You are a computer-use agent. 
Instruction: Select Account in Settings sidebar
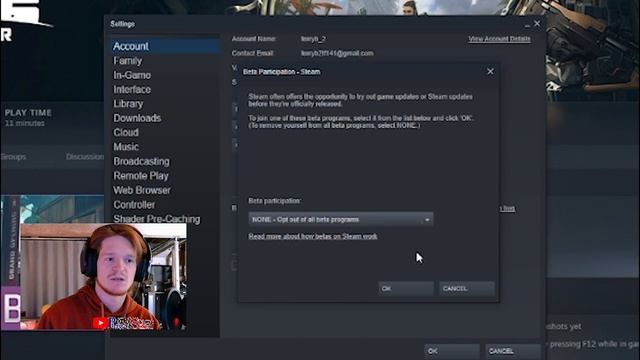point(165,46)
